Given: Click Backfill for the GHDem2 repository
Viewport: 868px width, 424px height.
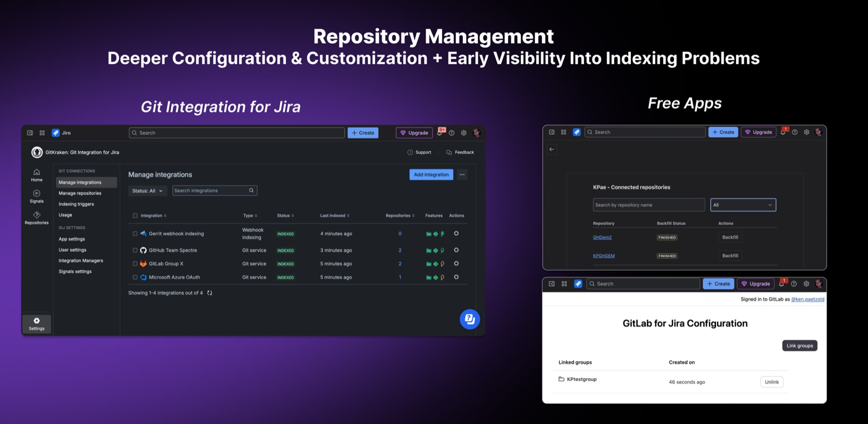Looking at the screenshot, I should (x=730, y=237).
